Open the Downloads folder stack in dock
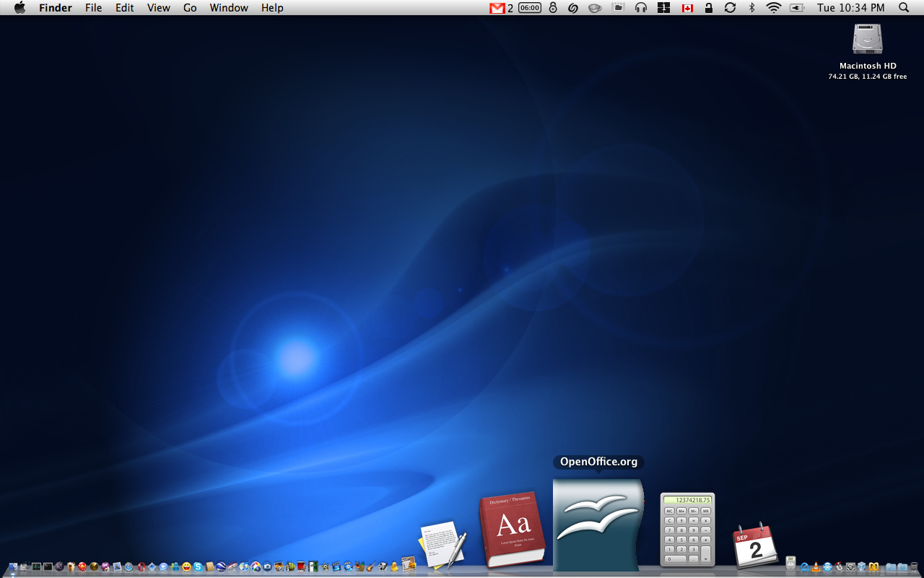 pos(902,567)
